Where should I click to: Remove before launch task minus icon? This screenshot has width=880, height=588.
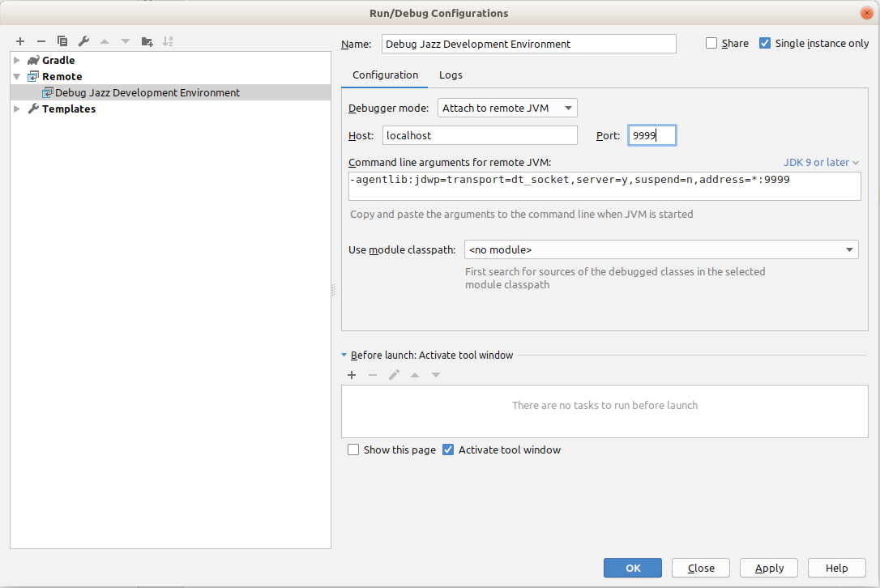pos(373,375)
